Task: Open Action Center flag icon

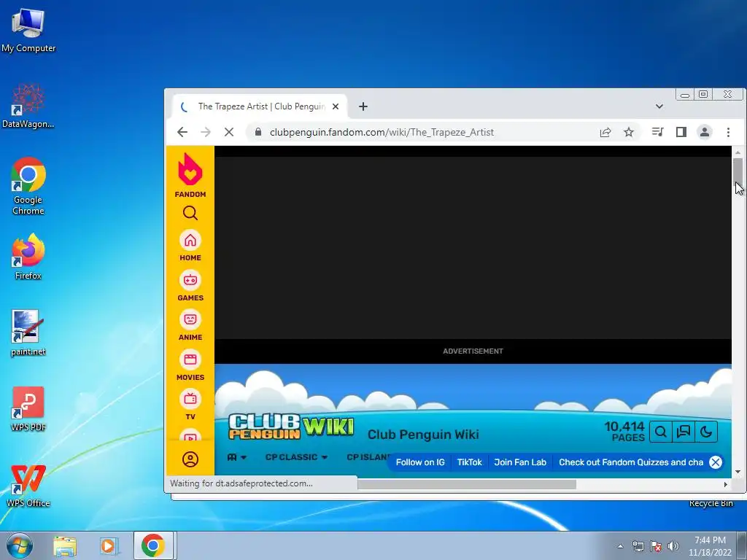Action: [x=656, y=546]
